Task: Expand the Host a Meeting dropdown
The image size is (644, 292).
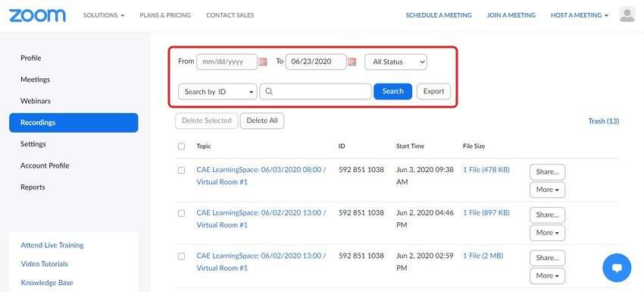Action: point(579,15)
